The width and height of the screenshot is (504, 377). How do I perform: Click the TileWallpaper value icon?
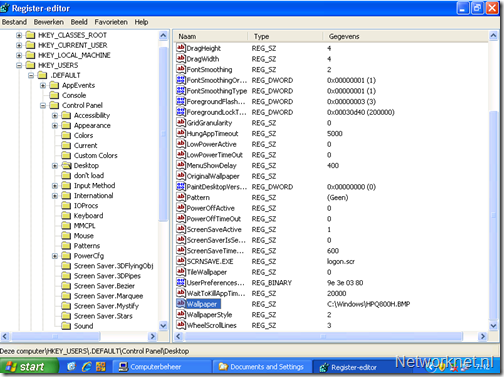180,272
